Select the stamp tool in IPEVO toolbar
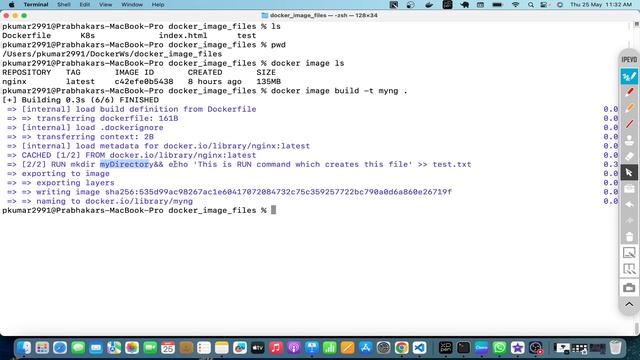This screenshot has height=360, width=640. 629,140
